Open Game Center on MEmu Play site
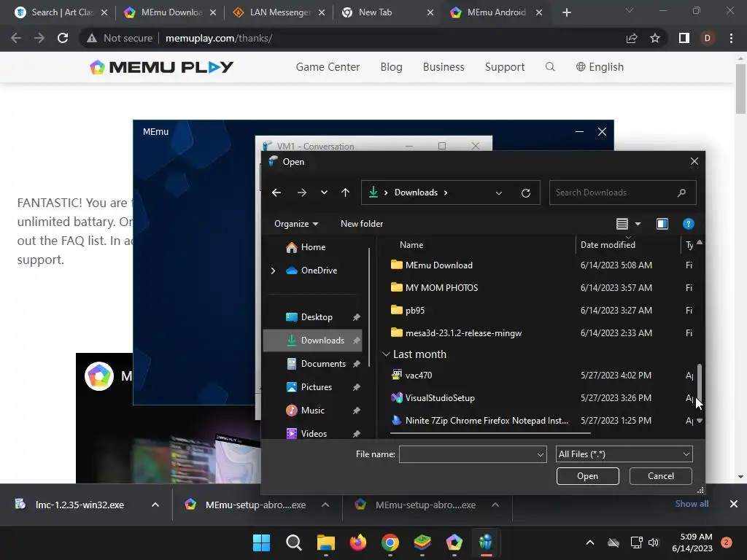The height and width of the screenshot is (560, 747). (328, 67)
